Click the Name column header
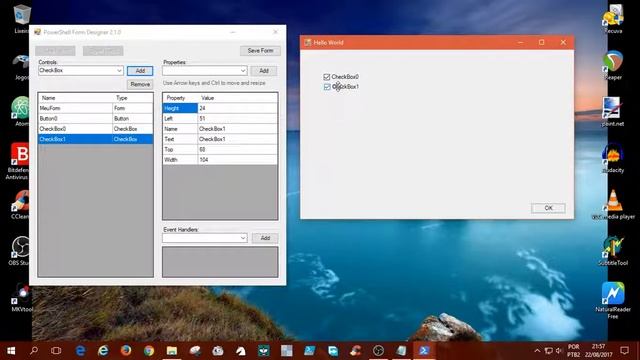 point(75,98)
